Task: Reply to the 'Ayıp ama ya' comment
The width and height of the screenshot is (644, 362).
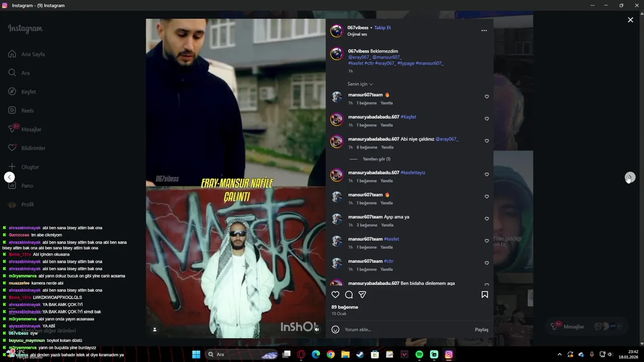Action: click(x=387, y=225)
